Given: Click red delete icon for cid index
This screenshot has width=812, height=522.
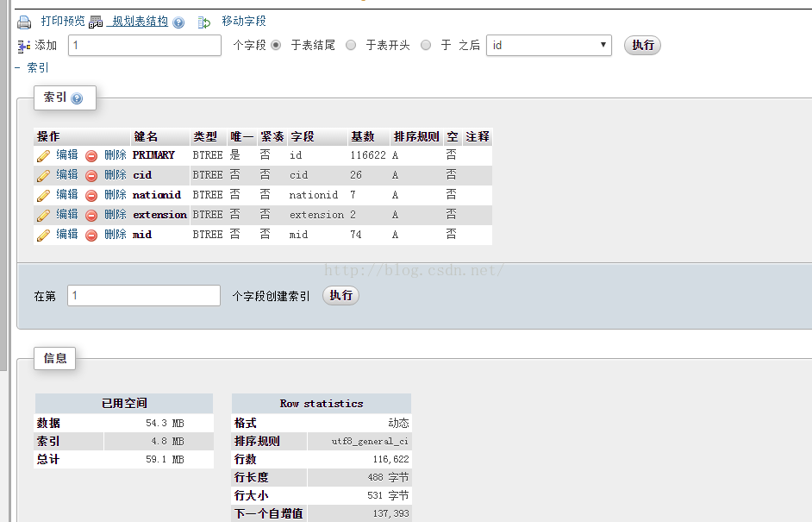Looking at the screenshot, I should point(91,176).
